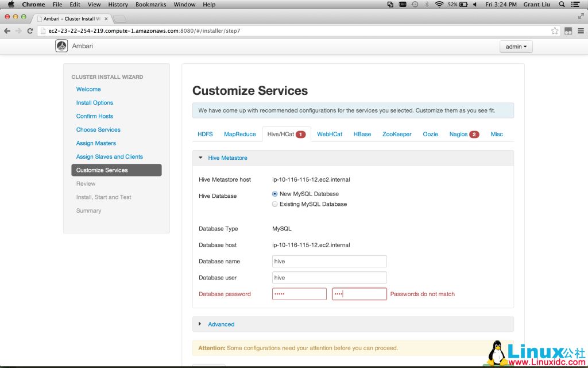Collapse the Hive Metastore section
Image resolution: width=588 pixels, height=368 pixels.
[200, 157]
